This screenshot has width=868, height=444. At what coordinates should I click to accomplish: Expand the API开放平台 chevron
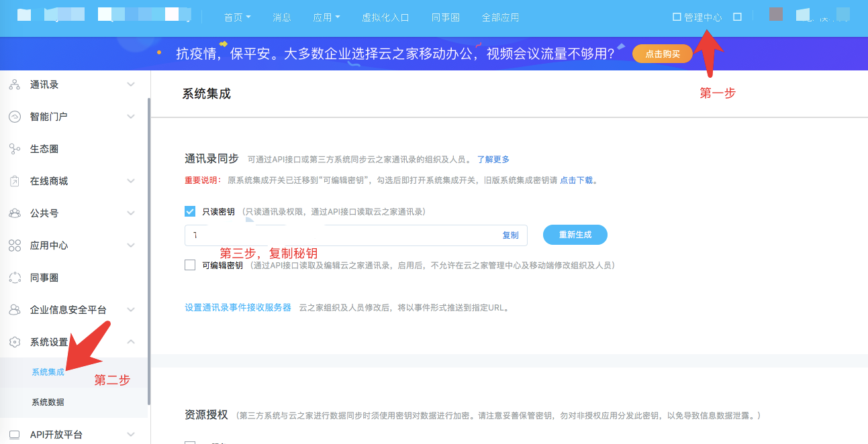[131, 435]
